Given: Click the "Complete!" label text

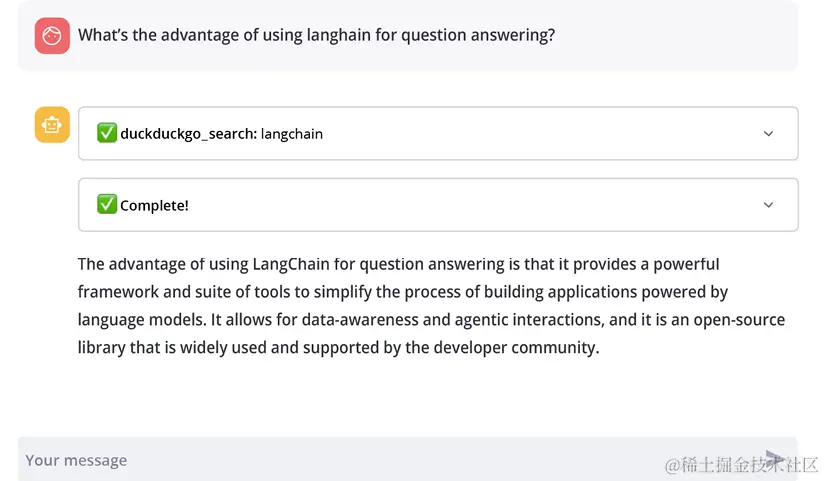Looking at the screenshot, I should [x=154, y=205].
